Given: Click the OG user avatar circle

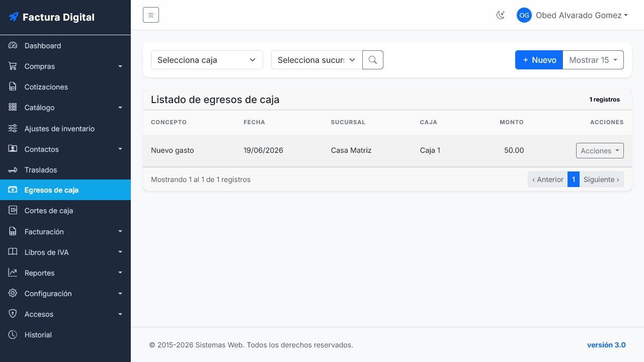Looking at the screenshot, I should click(524, 15).
